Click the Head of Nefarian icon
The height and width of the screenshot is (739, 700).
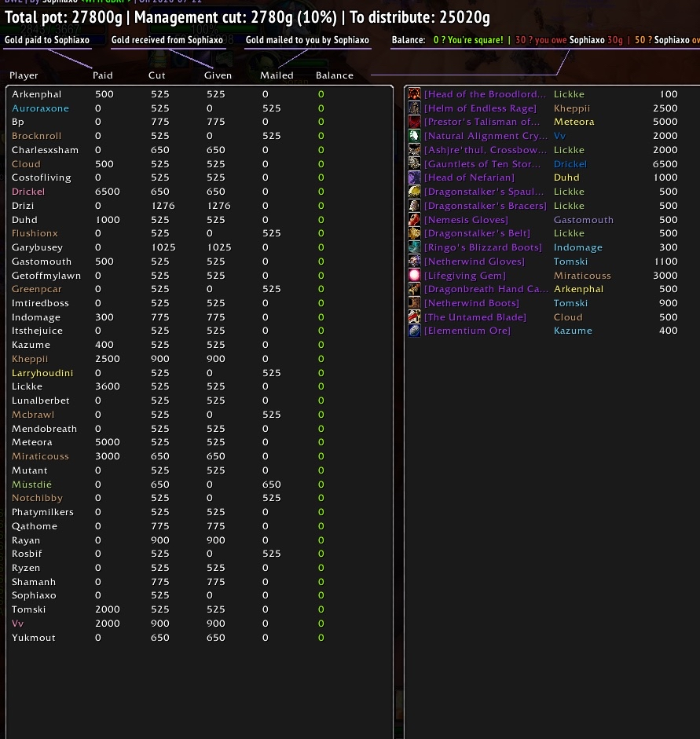[x=414, y=177]
